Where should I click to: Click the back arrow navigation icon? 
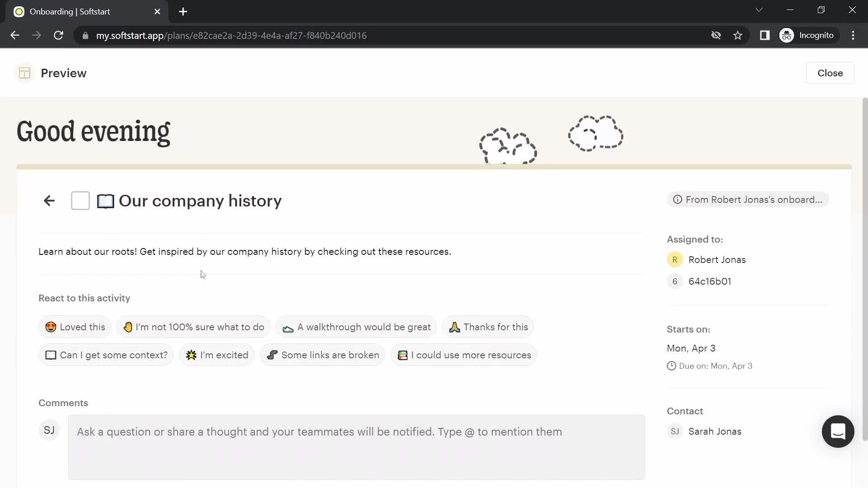pyautogui.click(x=49, y=201)
